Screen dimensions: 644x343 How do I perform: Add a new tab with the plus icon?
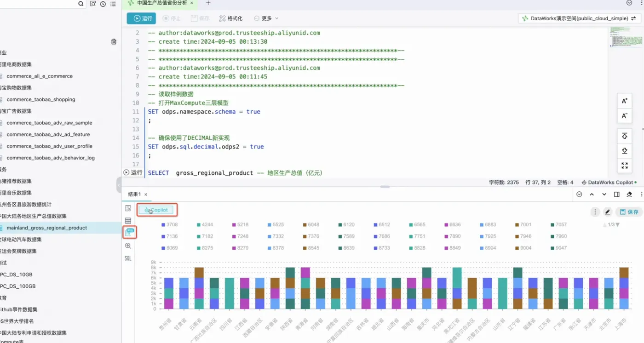click(x=208, y=3)
